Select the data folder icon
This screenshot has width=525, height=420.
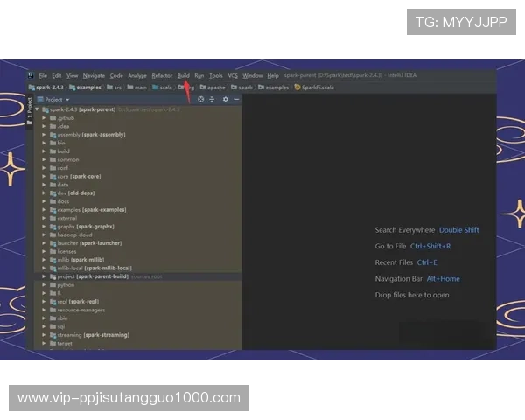tap(52, 185)
